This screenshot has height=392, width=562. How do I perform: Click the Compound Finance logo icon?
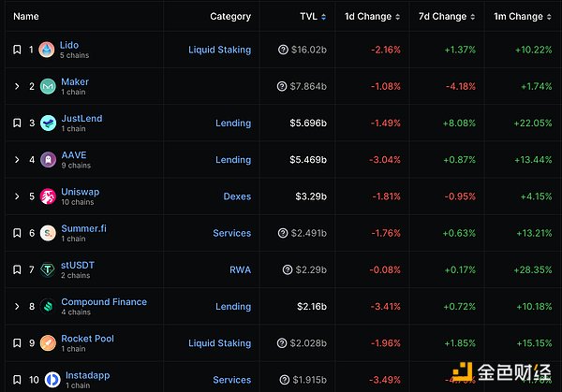[48, 307]
